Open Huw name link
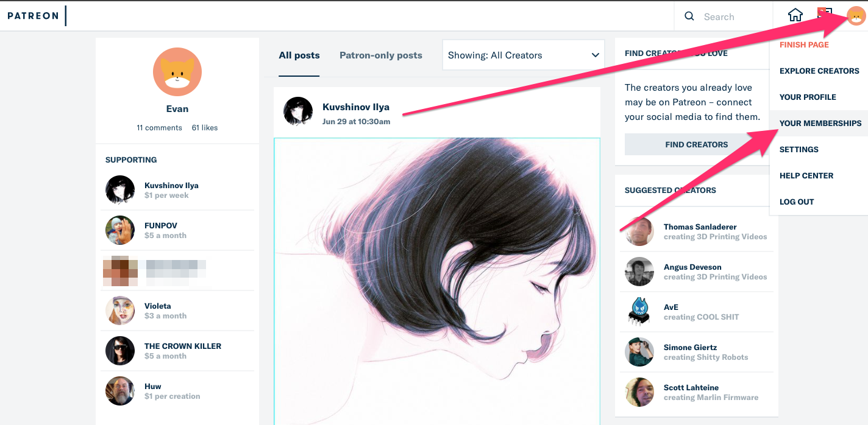This screenshot has width=868, height=425. point(153,386)
